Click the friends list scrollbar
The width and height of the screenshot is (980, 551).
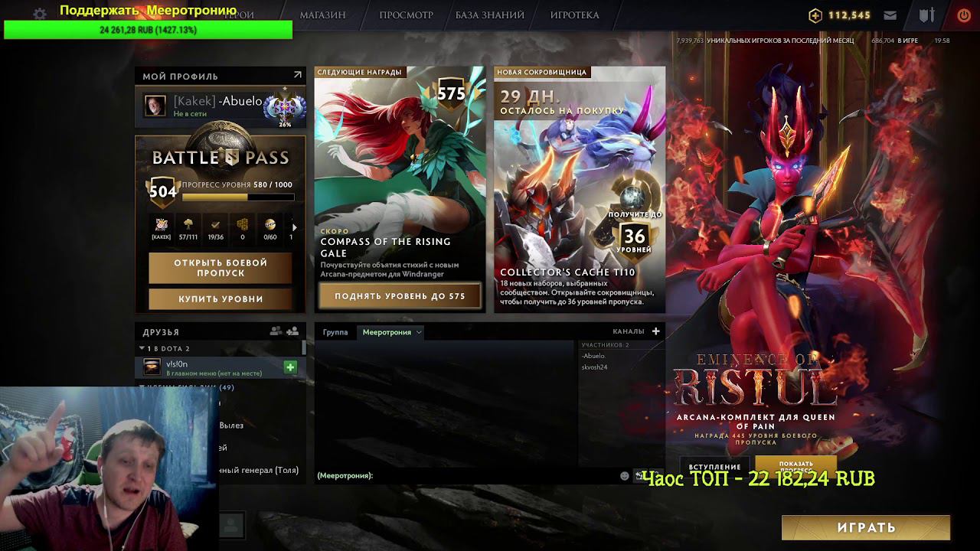303,347
